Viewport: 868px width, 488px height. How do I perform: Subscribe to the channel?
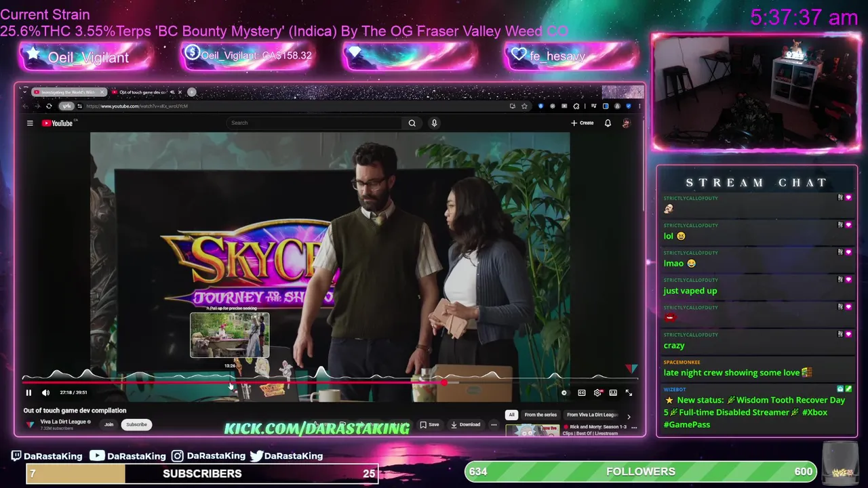136,424
